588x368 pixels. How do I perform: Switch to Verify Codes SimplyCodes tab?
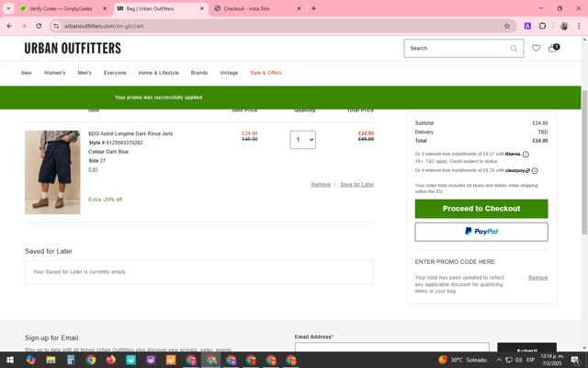[61, 8]
